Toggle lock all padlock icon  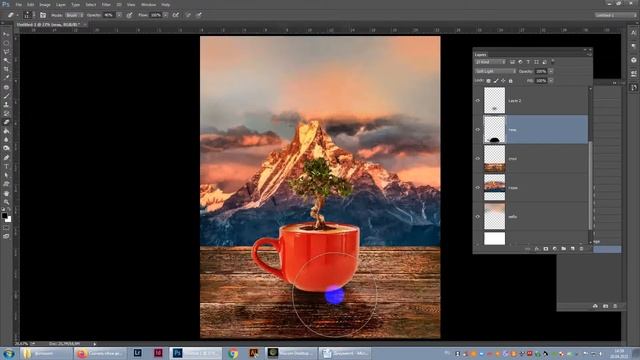(x=511, y=81)
